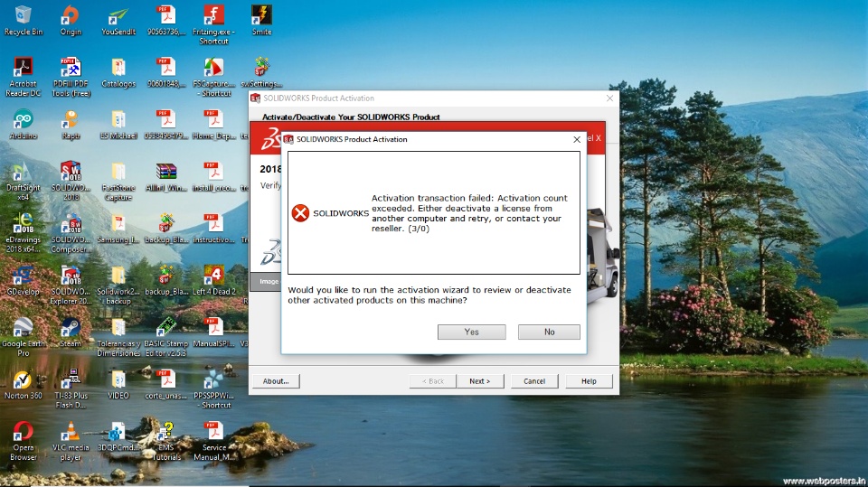
Task: Open Google Earth Pro desktop icon
Action: [24, 336]
